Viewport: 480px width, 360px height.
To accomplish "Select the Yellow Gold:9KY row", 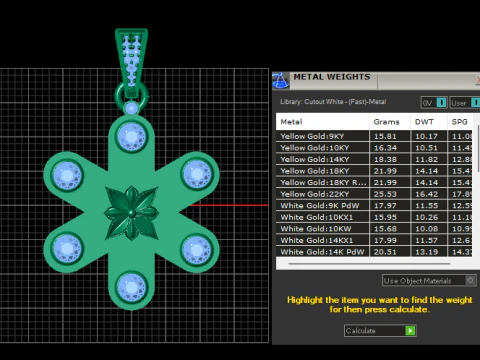I will [x=374, y=136].
